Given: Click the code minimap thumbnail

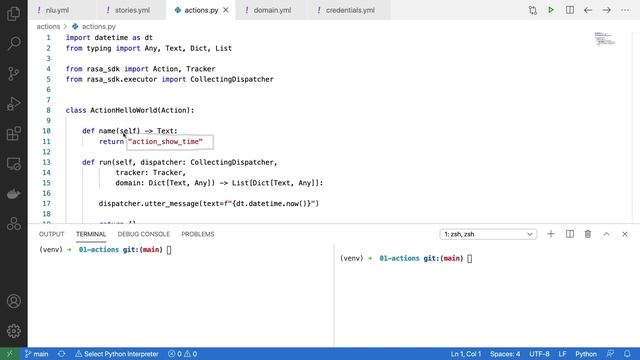Looking at the screenshot, I should [x=604, y=38].
